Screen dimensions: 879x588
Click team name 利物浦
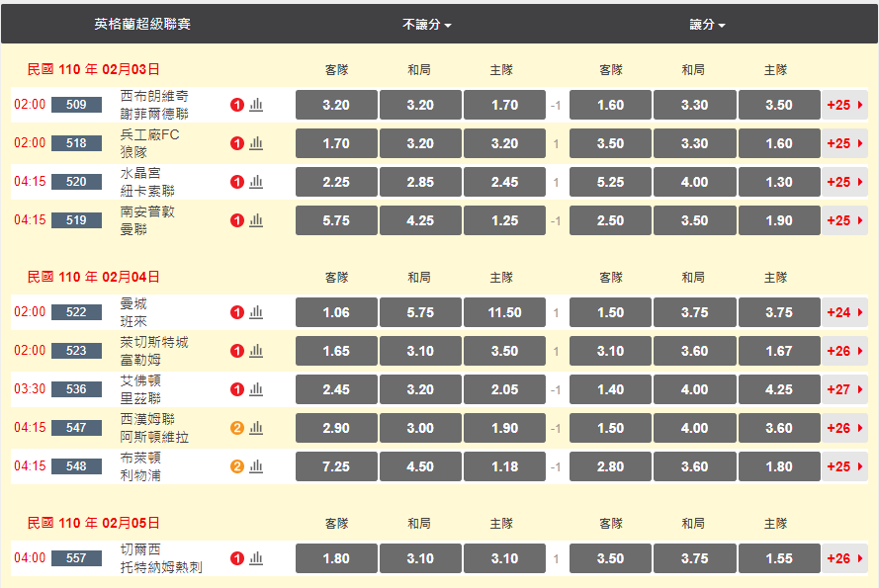click(x=140, y=475)
